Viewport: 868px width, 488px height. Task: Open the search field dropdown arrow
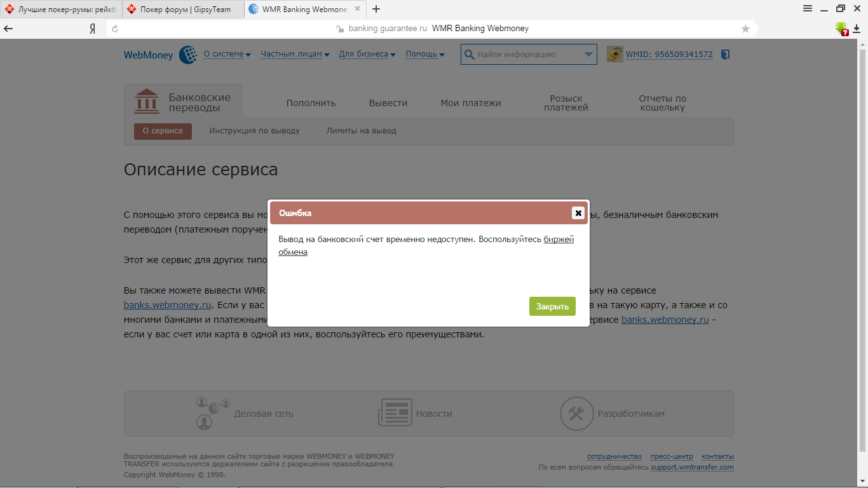point(588,55)
